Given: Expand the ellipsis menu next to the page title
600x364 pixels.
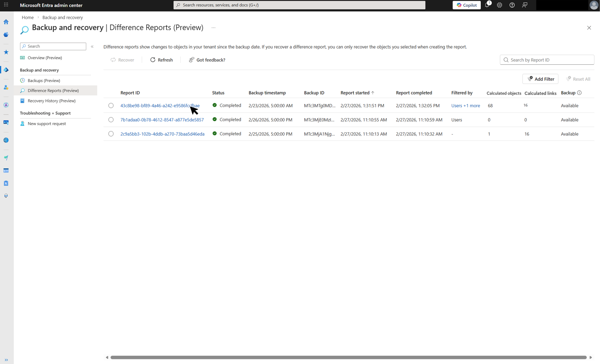Looking at the screenshot, I should (213, 28).
